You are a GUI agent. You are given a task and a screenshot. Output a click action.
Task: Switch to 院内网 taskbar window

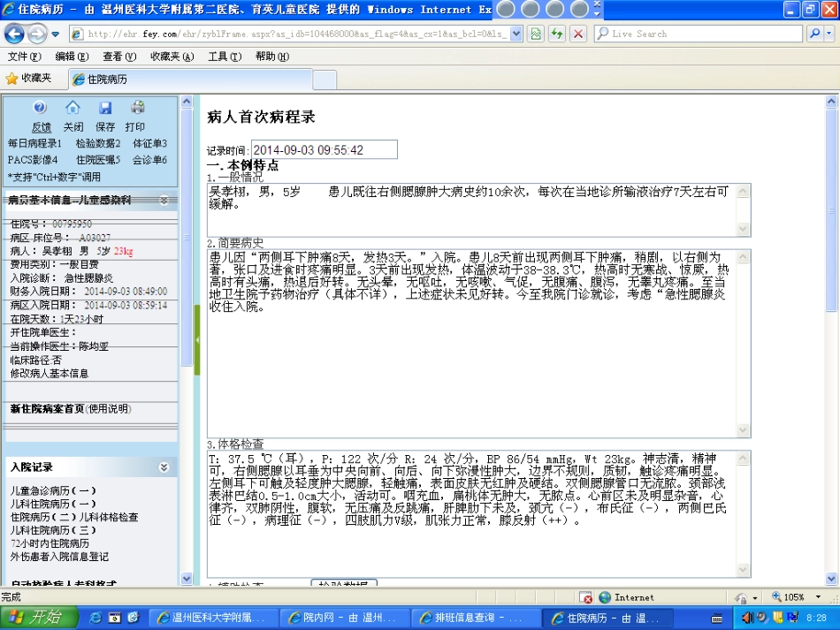[345, 619]
